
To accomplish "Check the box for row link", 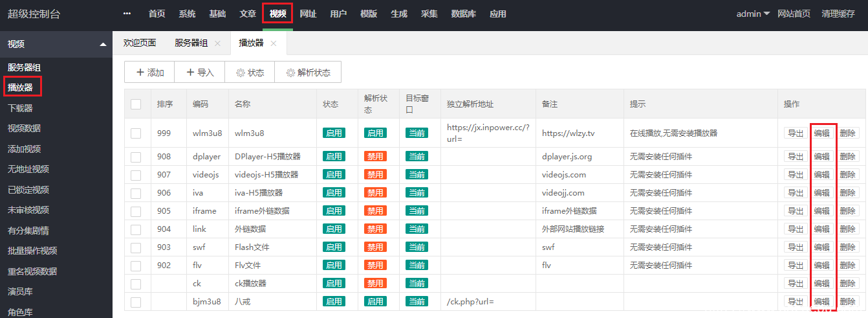I will coord(136,229).
